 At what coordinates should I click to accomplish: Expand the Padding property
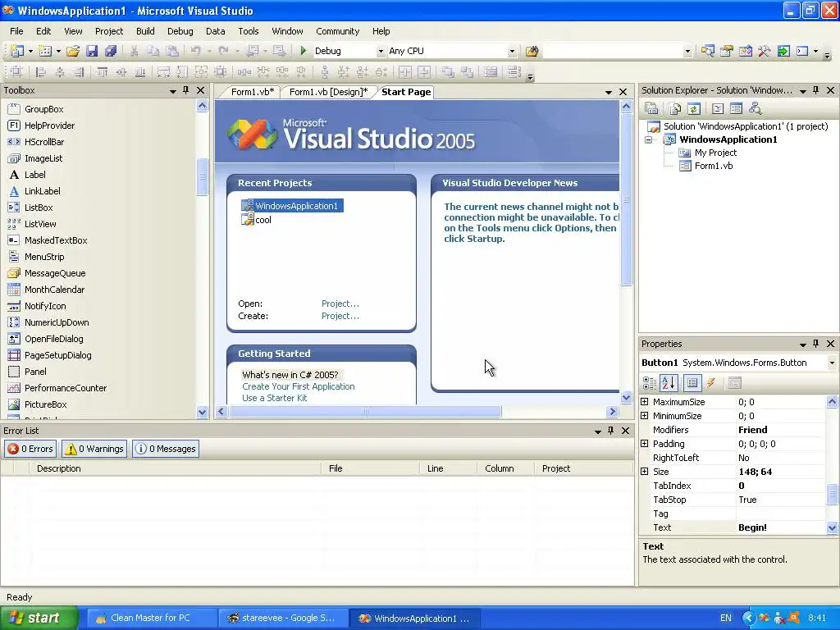point(645,443)
